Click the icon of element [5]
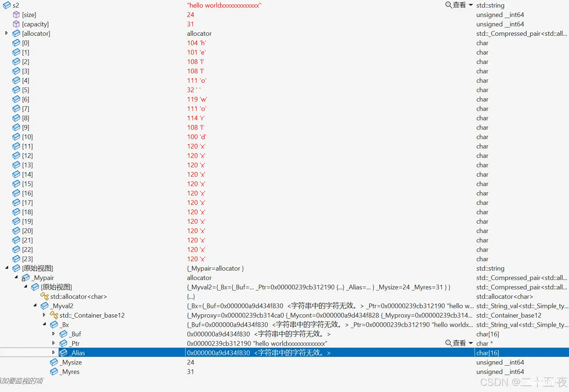 (x=16, y=90)
